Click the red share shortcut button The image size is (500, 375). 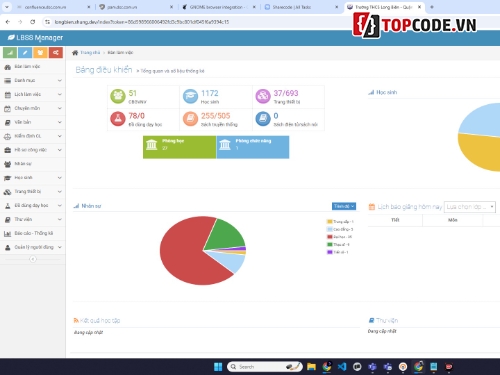56,53
